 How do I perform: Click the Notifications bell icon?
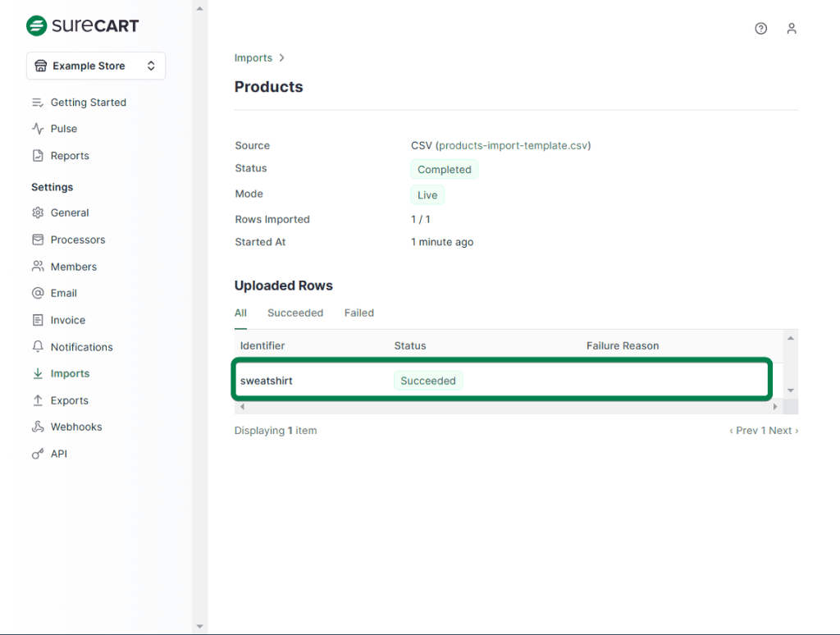38,347
